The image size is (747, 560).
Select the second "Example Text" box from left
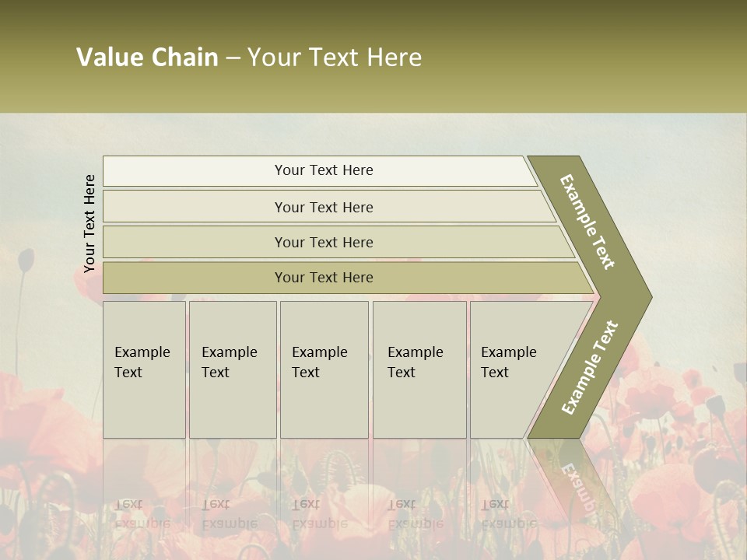232,369
